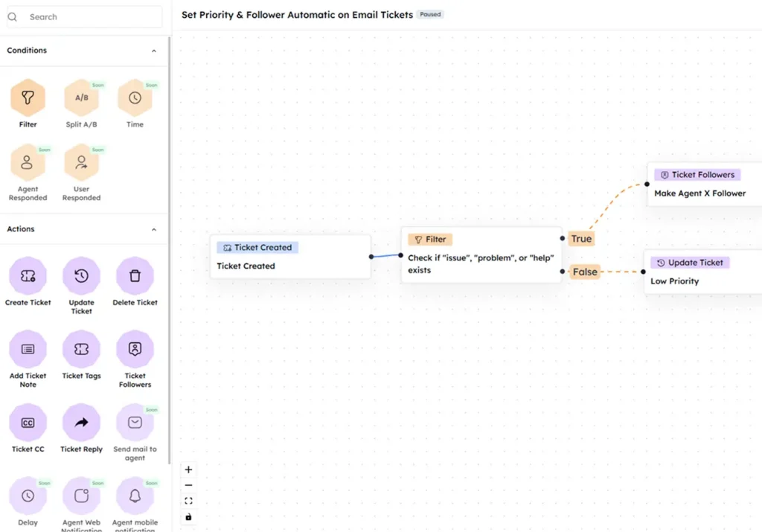
Task: Click the sidebar vertical scrollbar
Action: pos(169,250)
